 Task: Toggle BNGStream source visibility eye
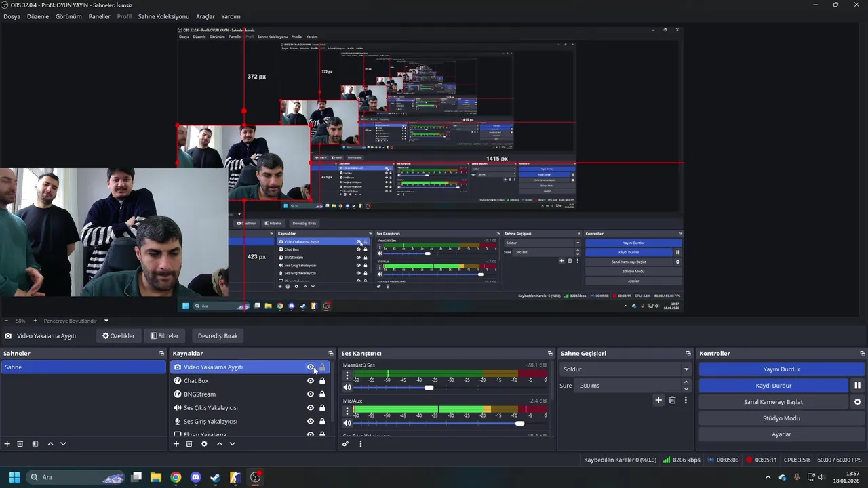(311, 394)
